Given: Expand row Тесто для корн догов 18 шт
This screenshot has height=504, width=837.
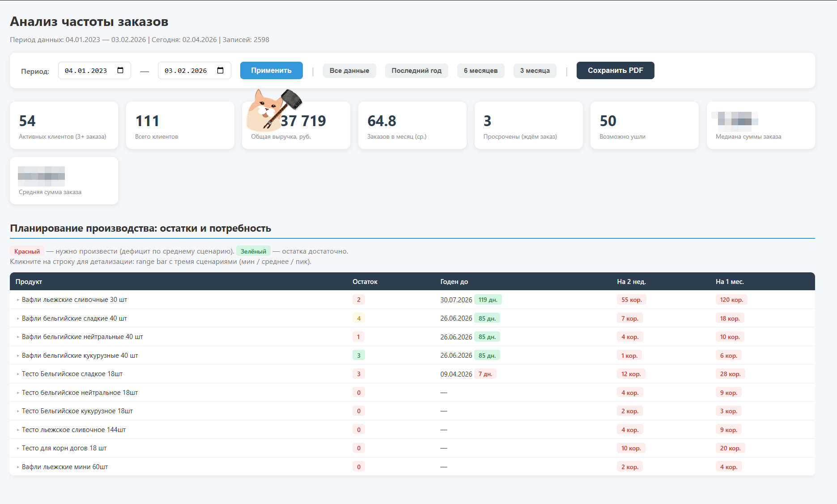Looking at the screenshot, I should pyautogui.click(x=412, y=448).
